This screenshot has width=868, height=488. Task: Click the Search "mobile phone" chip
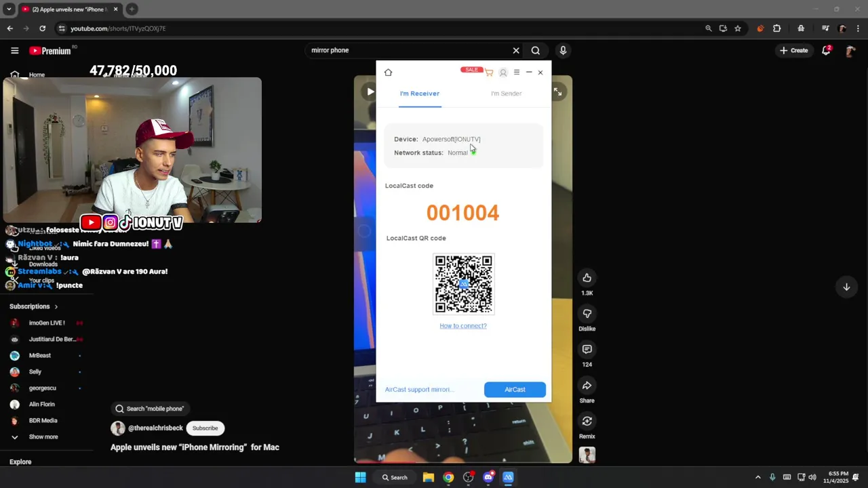click(149, 409)
